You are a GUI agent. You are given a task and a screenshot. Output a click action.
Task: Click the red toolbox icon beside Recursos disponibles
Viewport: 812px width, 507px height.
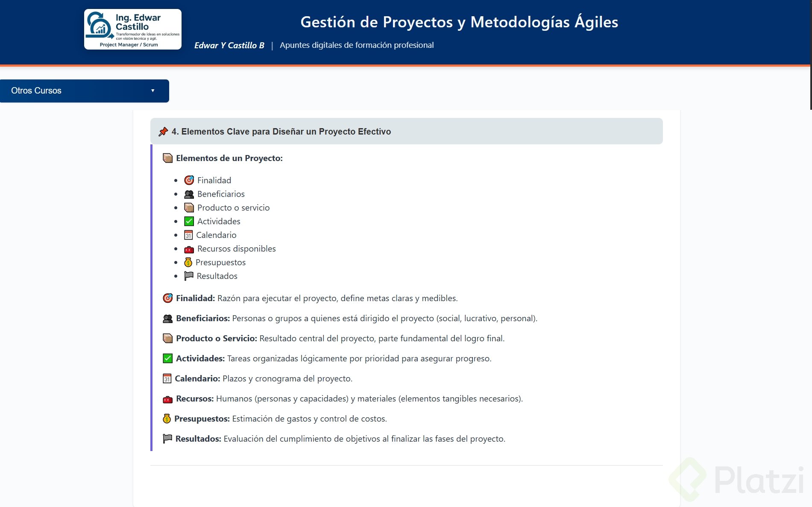(189, 249)
